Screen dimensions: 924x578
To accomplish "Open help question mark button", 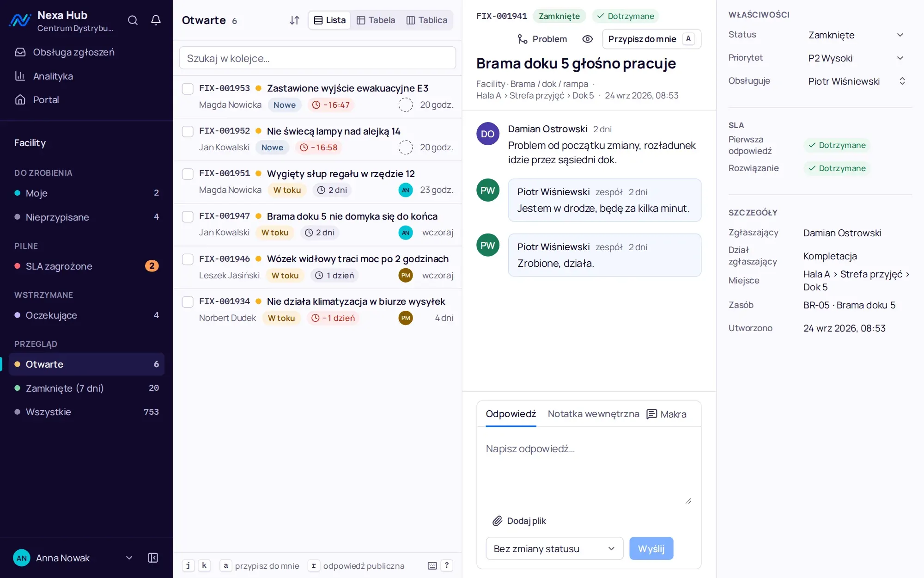I will point(447,566).
